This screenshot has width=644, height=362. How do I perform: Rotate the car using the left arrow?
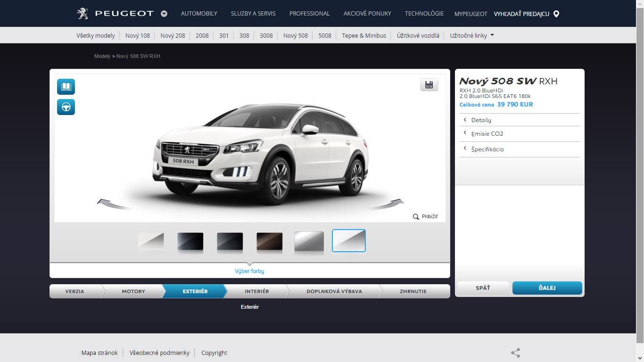[x=113, y=204]
